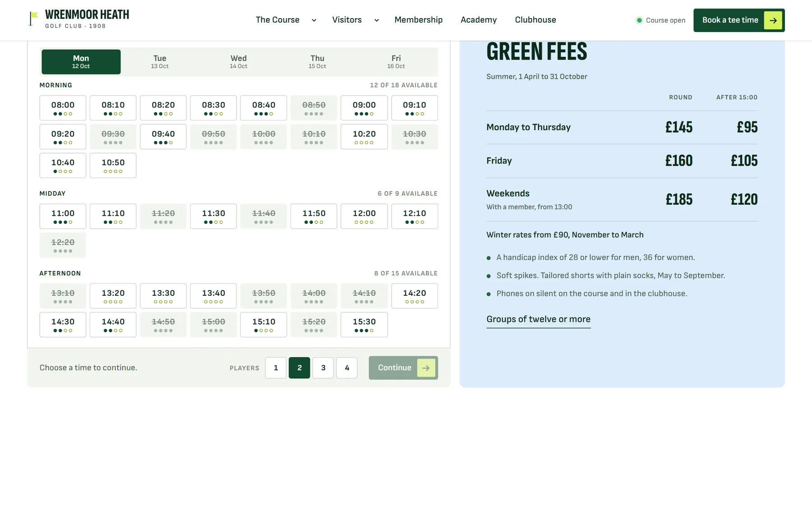Select the 09:00 tee time
Screen dimensions: 812x508
coord(364,108)
